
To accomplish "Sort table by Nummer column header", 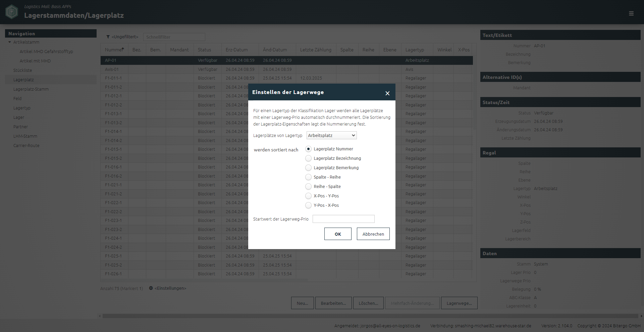I will tap(114, 50).
